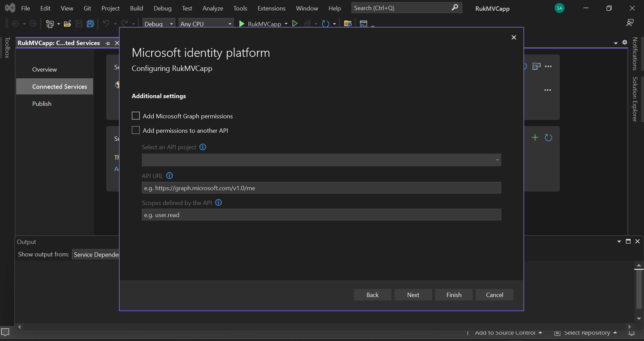Click the single-disk Save icon
Image resolution: width=644 pixels, height=341 pixels.
tap(79, 24)
